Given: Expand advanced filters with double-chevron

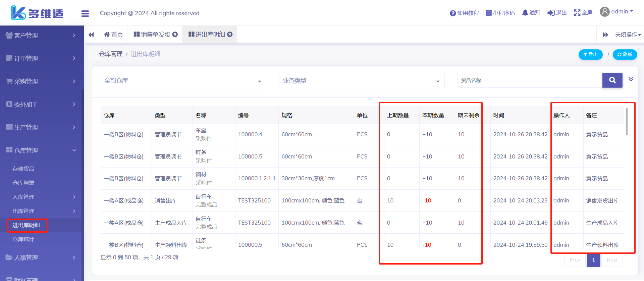Looking at the screenshot, I should tap(631, 79).
